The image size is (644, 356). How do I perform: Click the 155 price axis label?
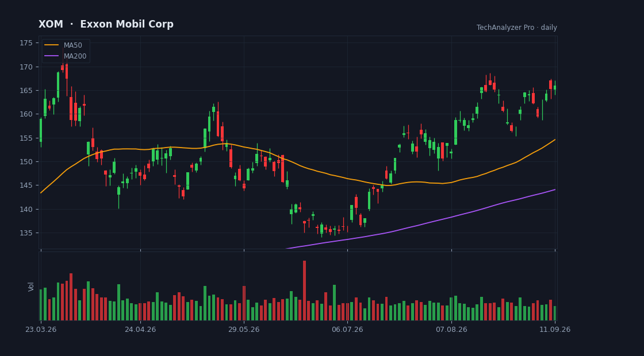click(x=26, y=138)
